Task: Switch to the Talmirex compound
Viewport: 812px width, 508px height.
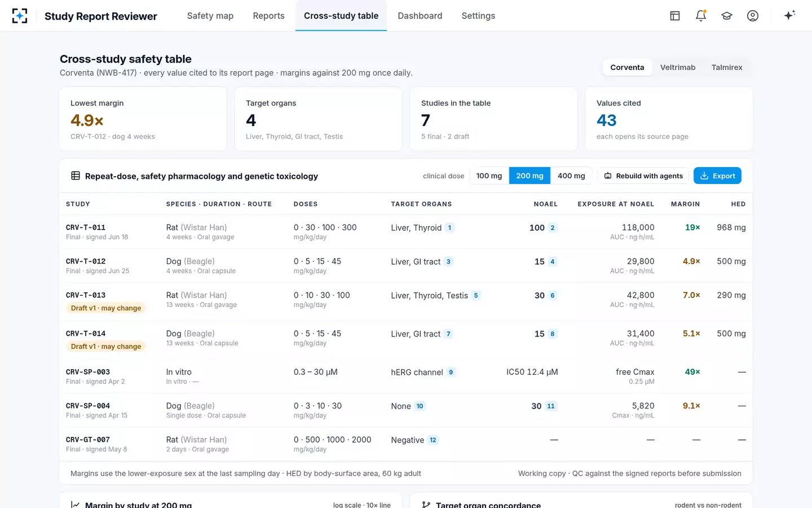Action: pos(726,67)
